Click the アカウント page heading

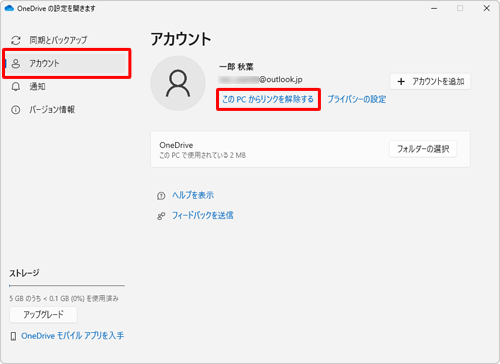181,39
